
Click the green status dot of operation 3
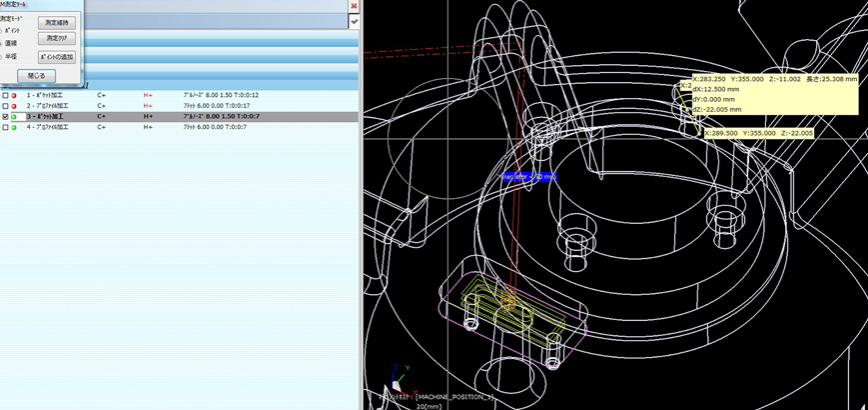click(14, 117)
